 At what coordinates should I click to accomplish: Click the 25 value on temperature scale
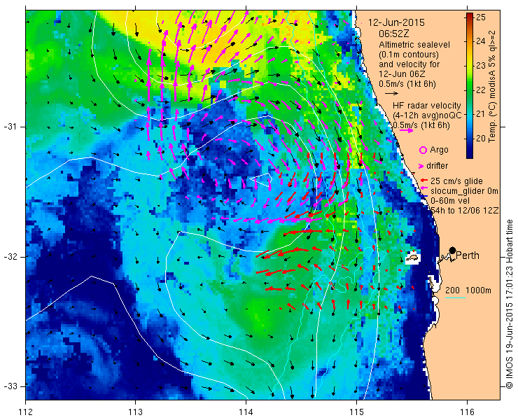tap(481, 17)
